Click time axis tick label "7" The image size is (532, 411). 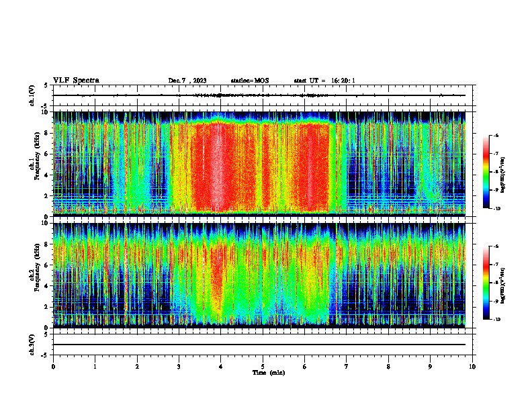tap(347, 367)
